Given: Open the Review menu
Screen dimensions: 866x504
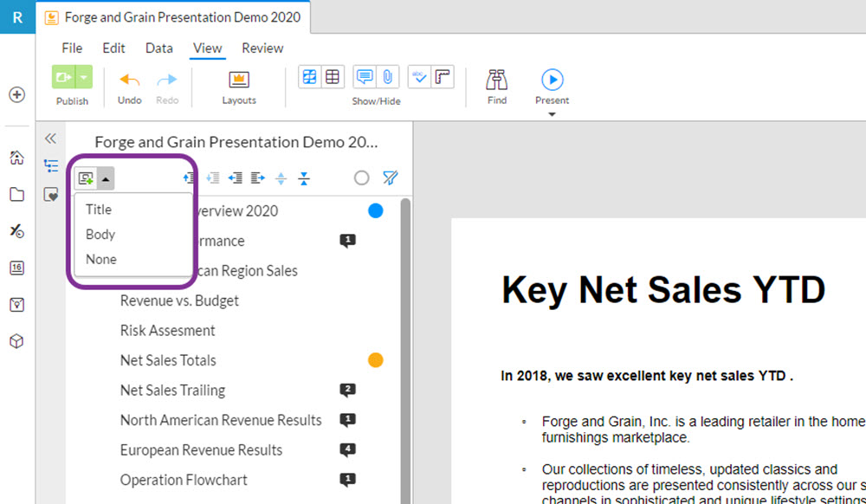Looking at the screenshot, I should [x=263, y=48].
